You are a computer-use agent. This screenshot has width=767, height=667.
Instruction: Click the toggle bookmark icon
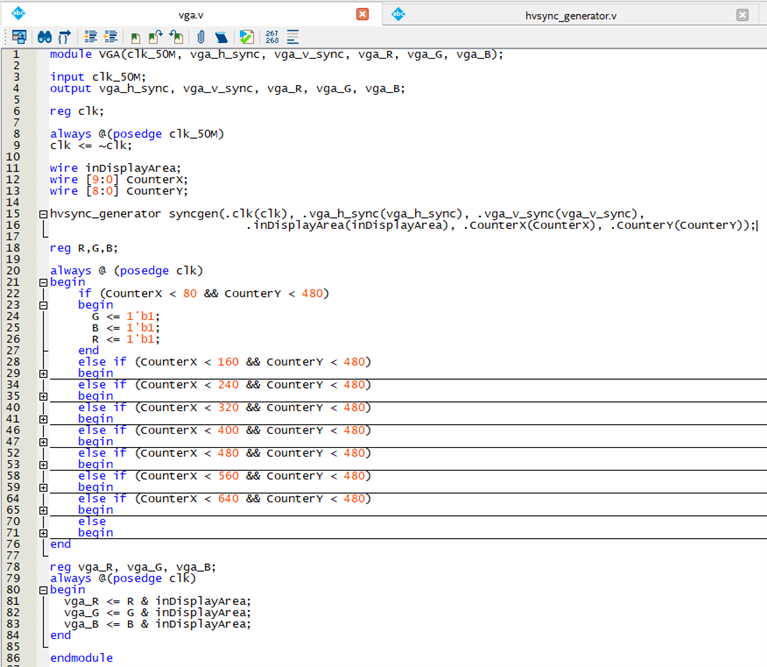(x=136, y=36)
